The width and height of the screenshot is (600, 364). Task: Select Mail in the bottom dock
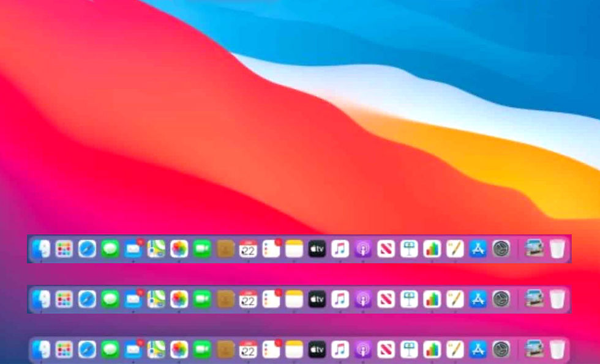point(133,349)
